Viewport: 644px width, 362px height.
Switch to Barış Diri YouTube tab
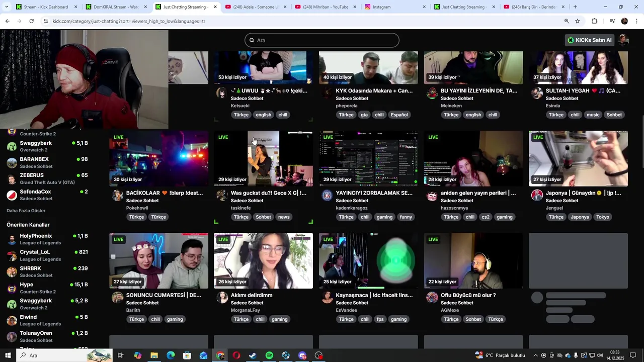(x=534, y=7)
